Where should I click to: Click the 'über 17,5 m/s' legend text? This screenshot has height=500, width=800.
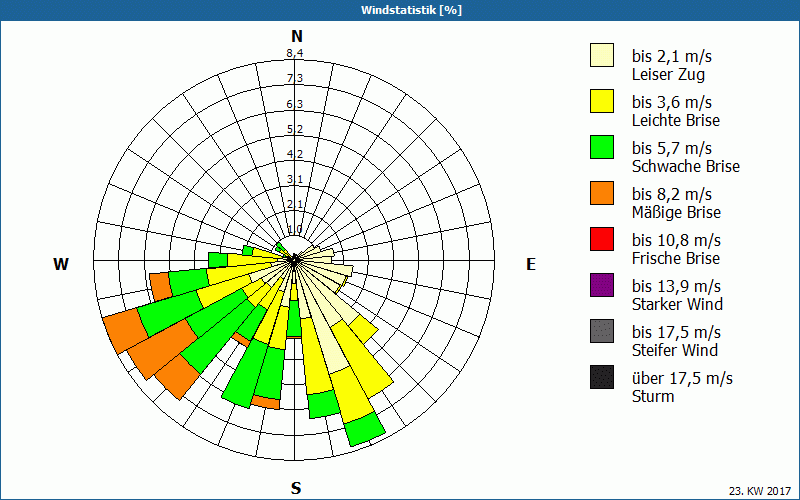(682, 378)
